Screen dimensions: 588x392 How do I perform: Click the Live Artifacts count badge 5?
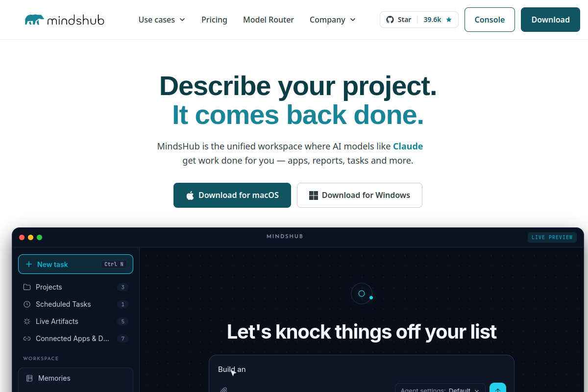(x=123, y=321)
